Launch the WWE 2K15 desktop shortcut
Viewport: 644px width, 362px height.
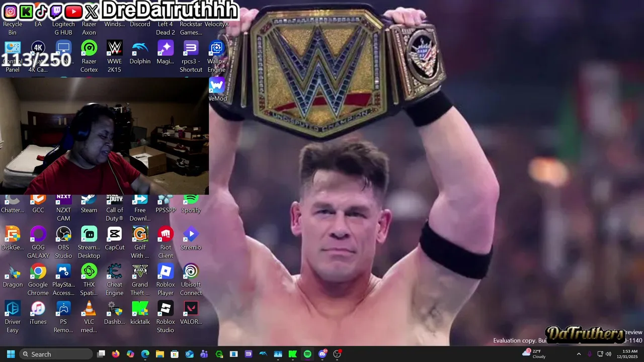pos(115,48)
